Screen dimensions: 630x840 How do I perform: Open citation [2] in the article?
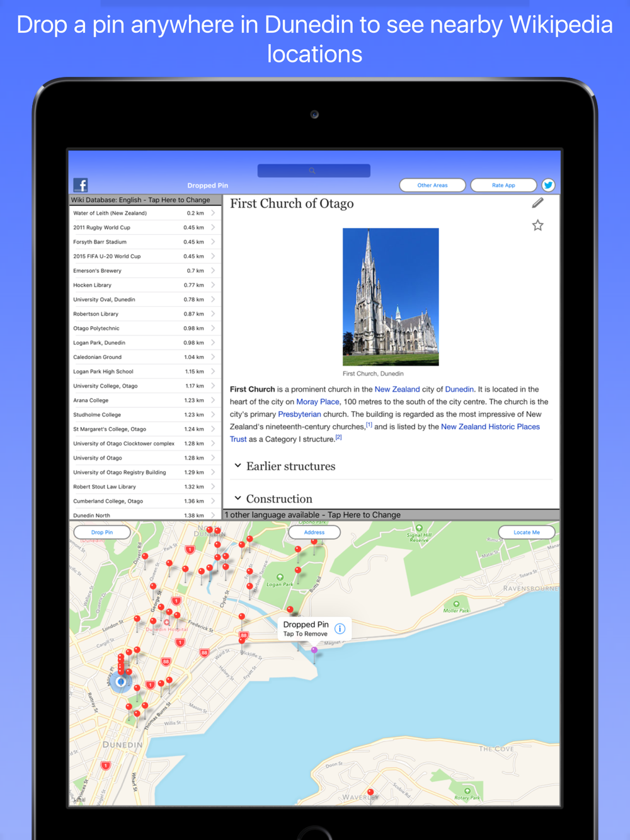point(338,437)
